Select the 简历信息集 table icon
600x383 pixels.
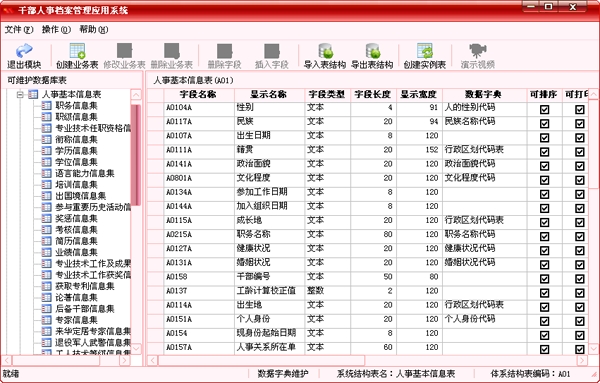(46, 241)
